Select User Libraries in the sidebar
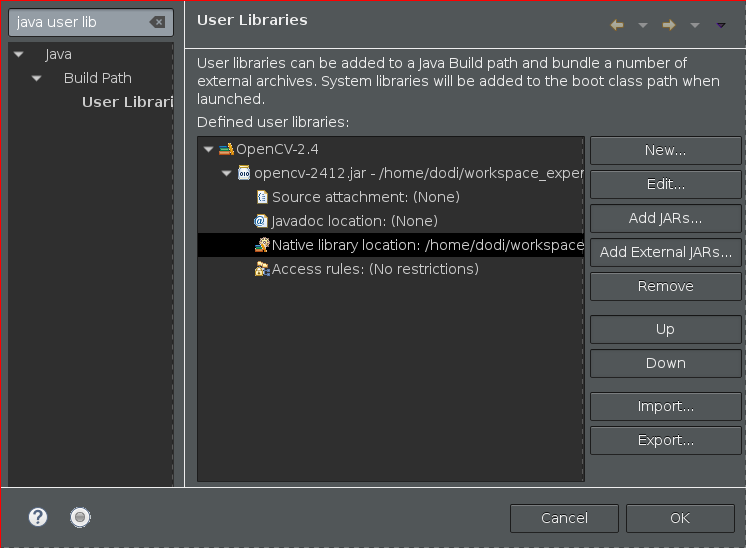This screenshot has width=746, height=548. click(127, 102)
